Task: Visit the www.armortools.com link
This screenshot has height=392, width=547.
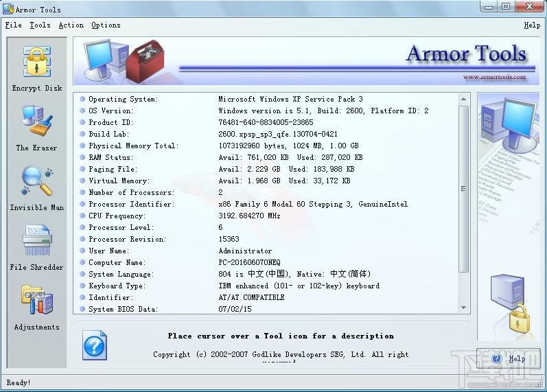Action: pyautogui.click(x=494, y=77)
